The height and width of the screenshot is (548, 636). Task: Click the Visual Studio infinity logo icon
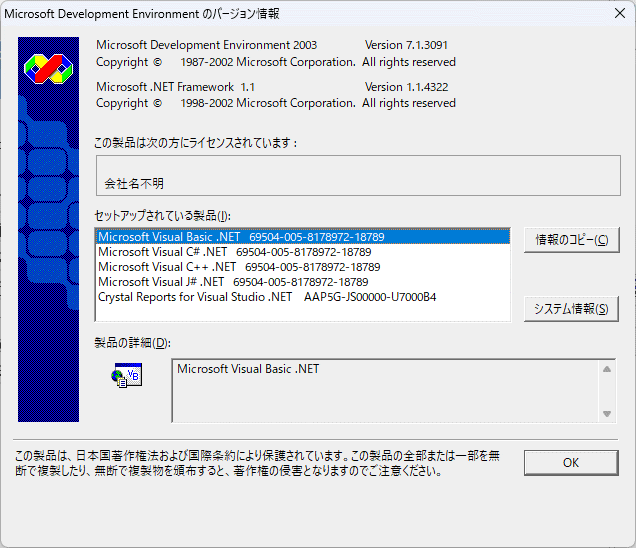48,69
